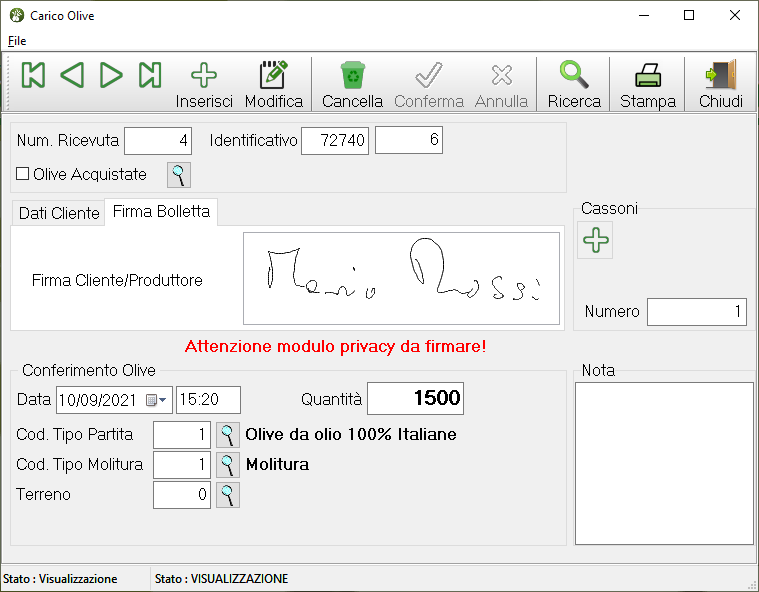Go to the first record
This screenshot has height=592, width=759.
[x=33, y=75]
